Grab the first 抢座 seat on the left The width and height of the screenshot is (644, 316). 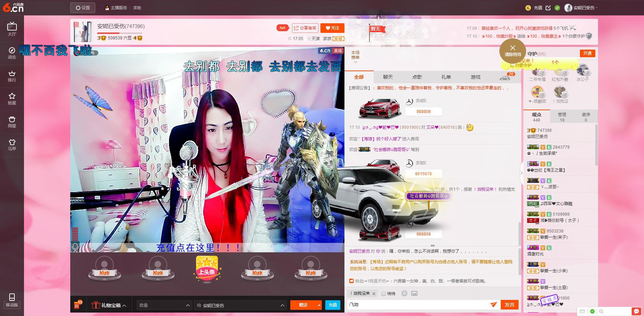coord(105,268)
